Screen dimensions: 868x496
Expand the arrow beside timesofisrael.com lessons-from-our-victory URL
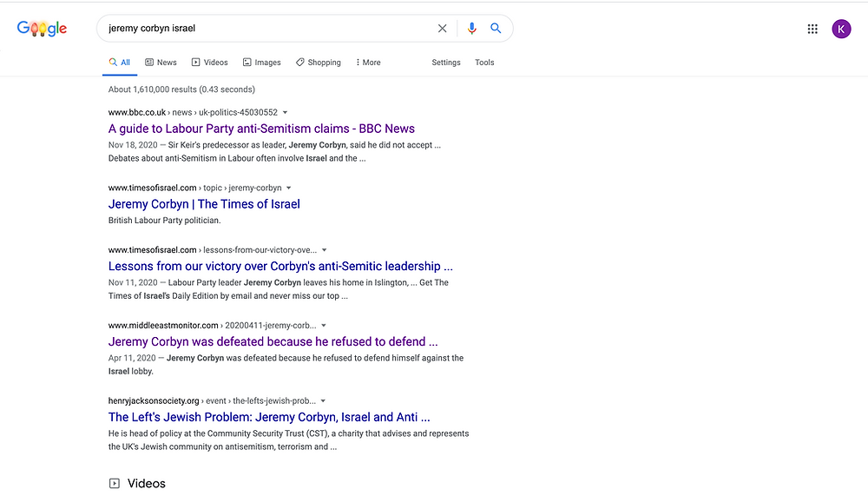tap(325, 250)
